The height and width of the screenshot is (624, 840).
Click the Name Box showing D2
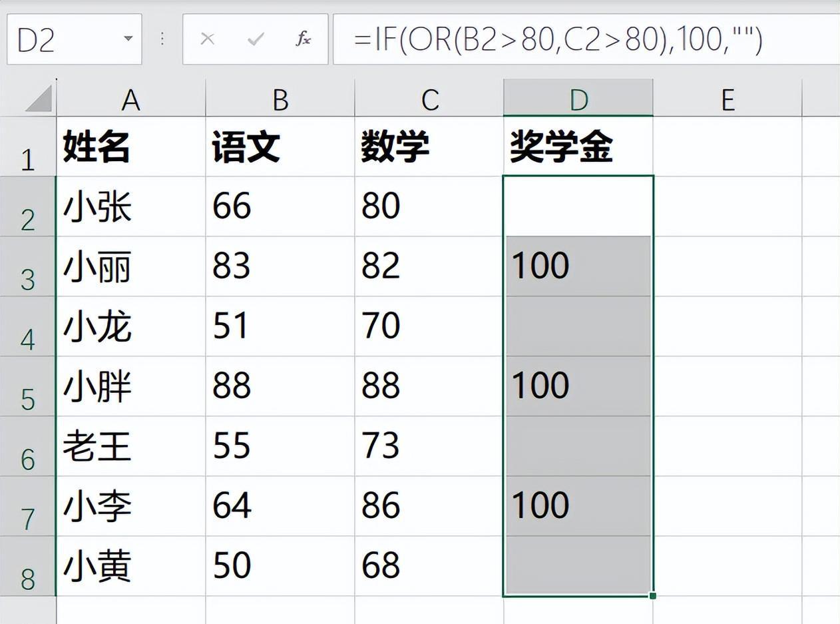tap(74, 39)
